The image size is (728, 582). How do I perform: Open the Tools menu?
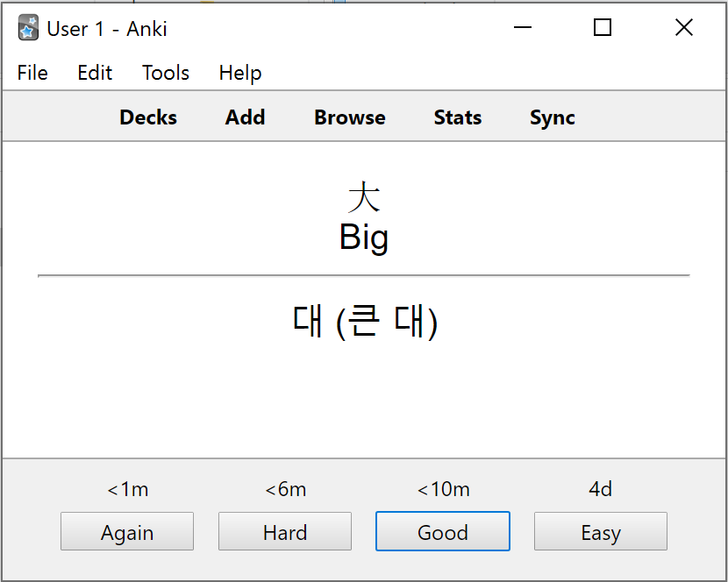click(166, 73)
